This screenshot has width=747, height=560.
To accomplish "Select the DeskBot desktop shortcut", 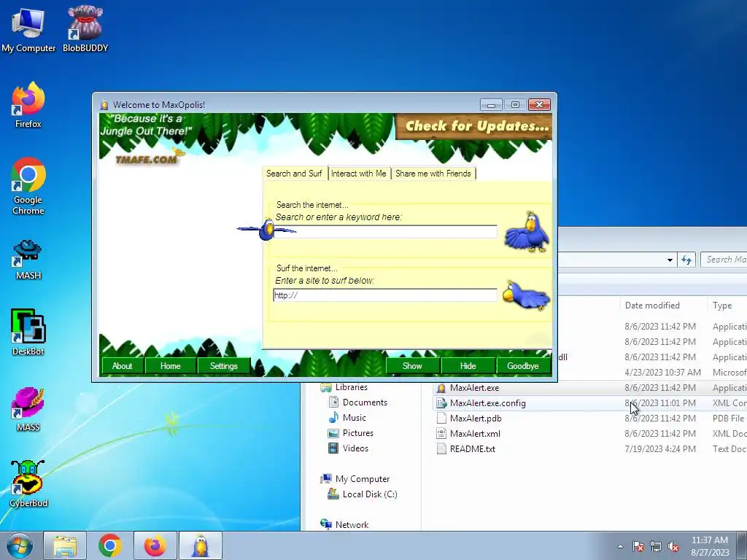I will point(28,332).
